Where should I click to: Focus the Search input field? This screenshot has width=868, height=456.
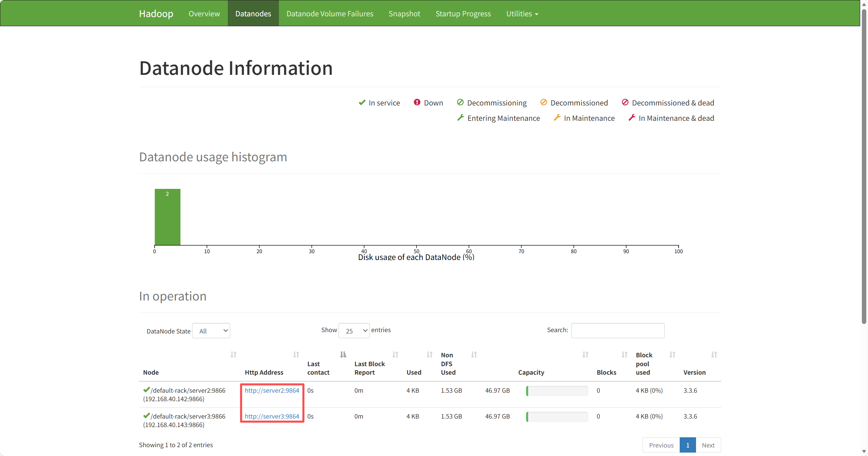[618, 330]
